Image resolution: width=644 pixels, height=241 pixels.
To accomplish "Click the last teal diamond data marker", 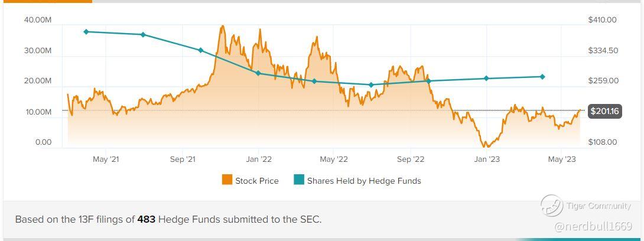I will [542, 77].
